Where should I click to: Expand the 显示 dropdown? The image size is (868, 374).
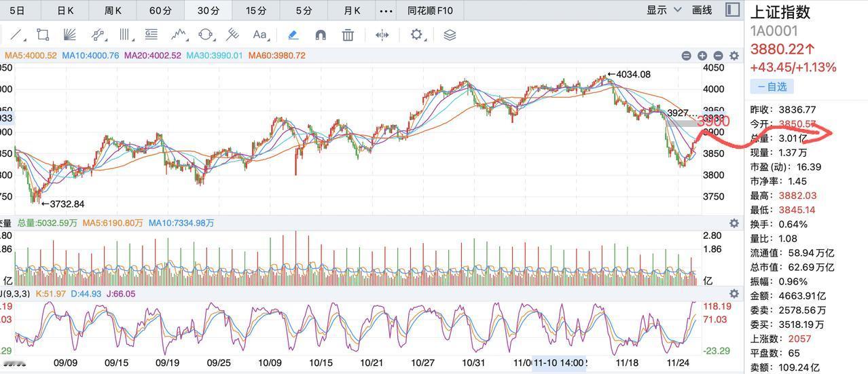point(664,10)
